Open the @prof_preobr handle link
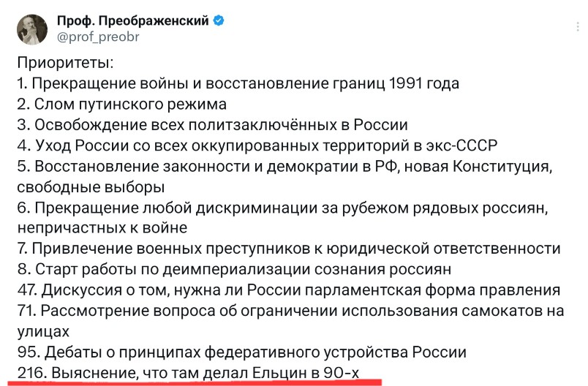Viewport: 588px width, 386px height. pos(98,37)
